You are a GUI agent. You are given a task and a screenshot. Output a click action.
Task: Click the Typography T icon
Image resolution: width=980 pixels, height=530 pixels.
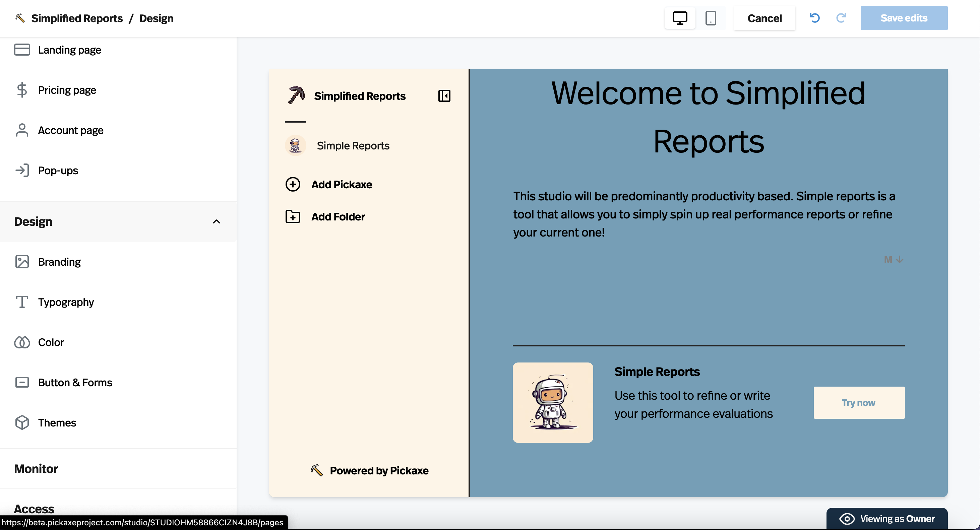tap(22, 302)
